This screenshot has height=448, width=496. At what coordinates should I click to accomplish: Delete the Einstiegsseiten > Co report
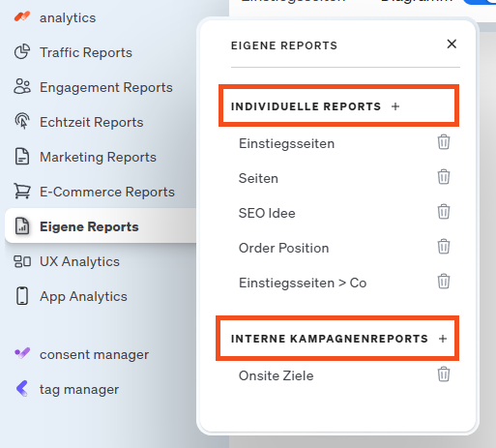coord(444,282)
